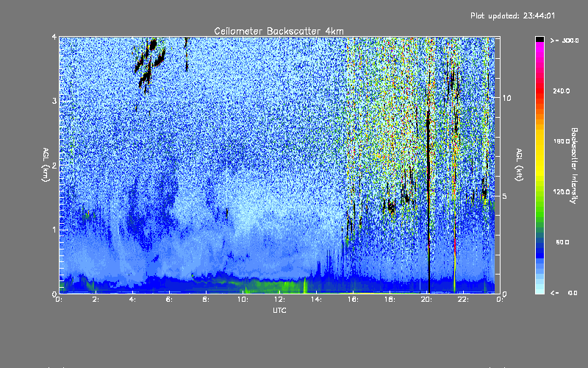This screenshot has height=368, width=588.
Task: Click the "0" tick on the kft axis
Action: tap(504, 294)
